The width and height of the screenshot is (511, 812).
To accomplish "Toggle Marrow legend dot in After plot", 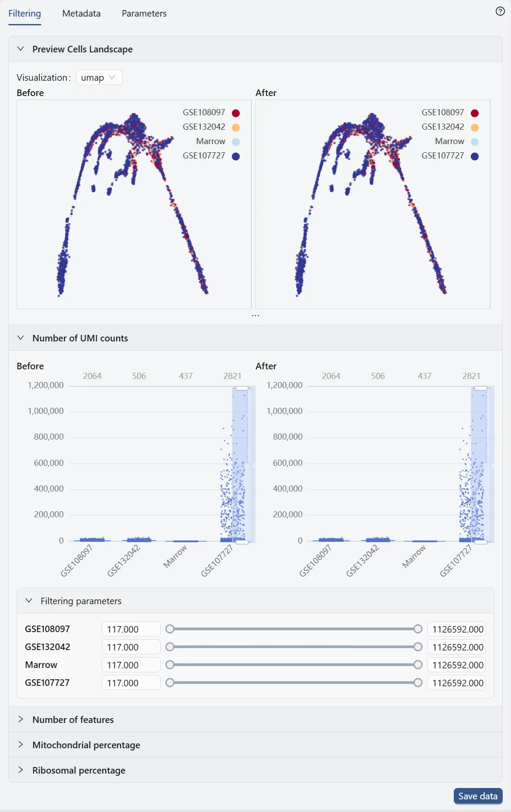I will [475, 142].
